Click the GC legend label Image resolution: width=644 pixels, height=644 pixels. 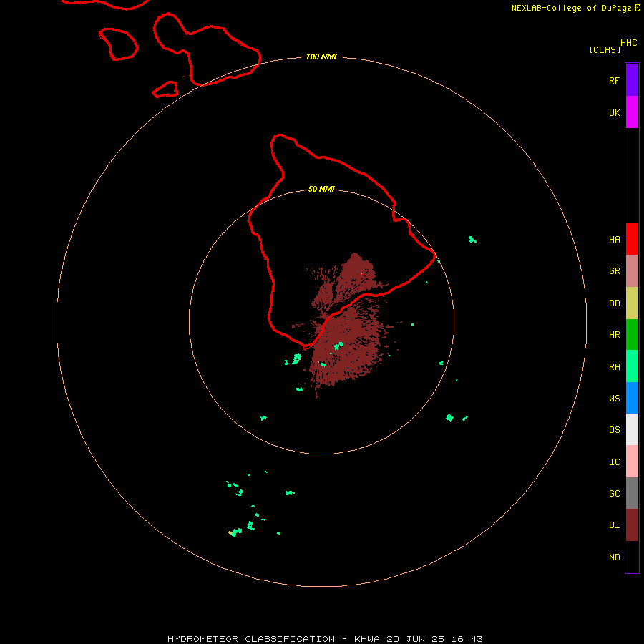pos(614,494)
